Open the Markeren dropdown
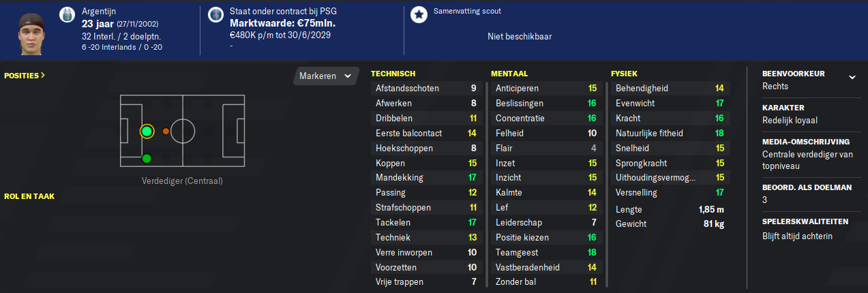868x293 pixels. pos(326,76)
